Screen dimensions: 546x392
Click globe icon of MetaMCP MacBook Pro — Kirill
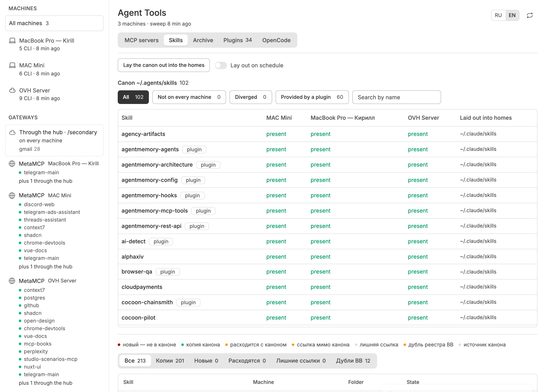12,164
